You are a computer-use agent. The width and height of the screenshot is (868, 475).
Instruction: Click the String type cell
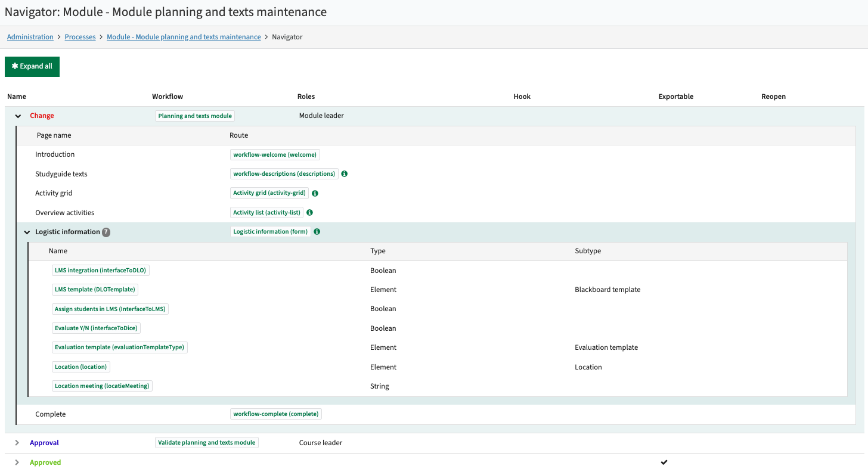[380, 386]
